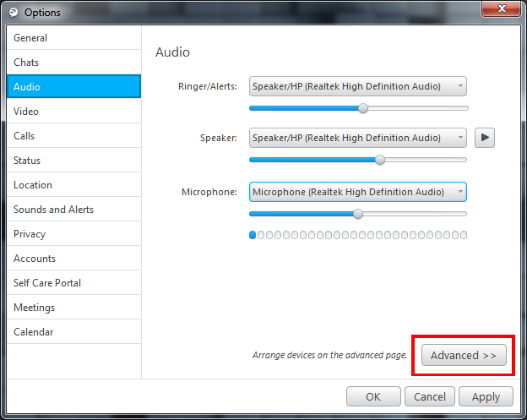527x420 pixels.
Task: Click the Apply button
Action: 486,396
